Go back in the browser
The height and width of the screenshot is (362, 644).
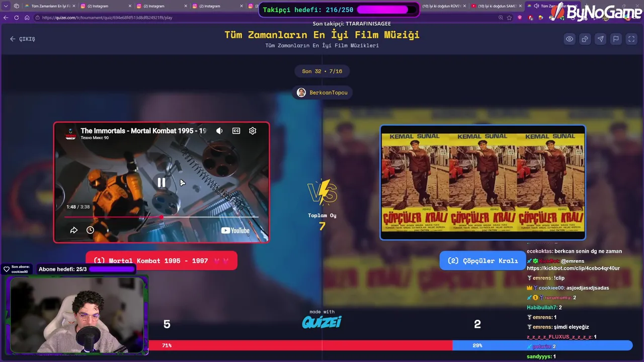click(x=6, y=18)
